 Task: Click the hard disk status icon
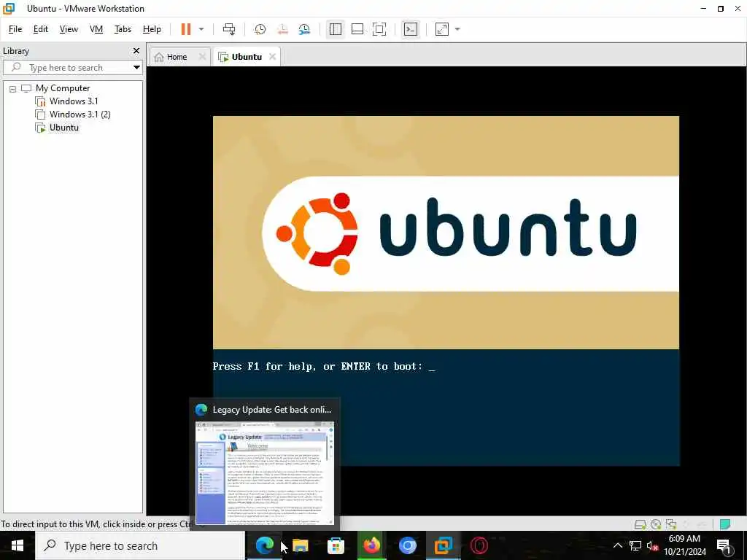point(640,524)
